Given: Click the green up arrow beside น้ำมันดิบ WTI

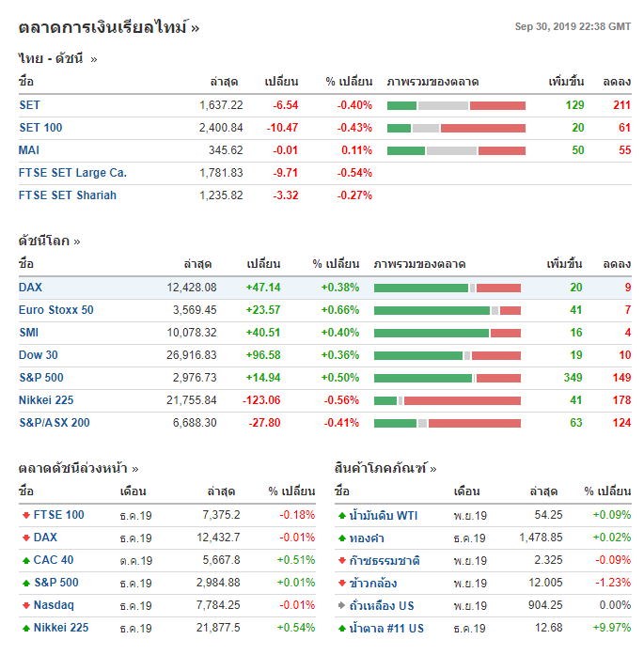Looking at the screenshot, I should pyautogui.click(x=341, y=515).
